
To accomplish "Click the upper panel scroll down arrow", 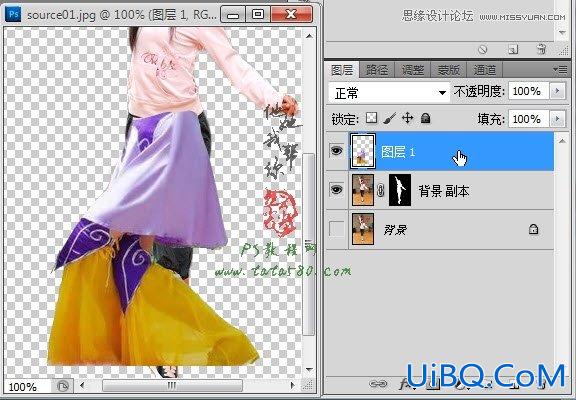I will [562, 33].
